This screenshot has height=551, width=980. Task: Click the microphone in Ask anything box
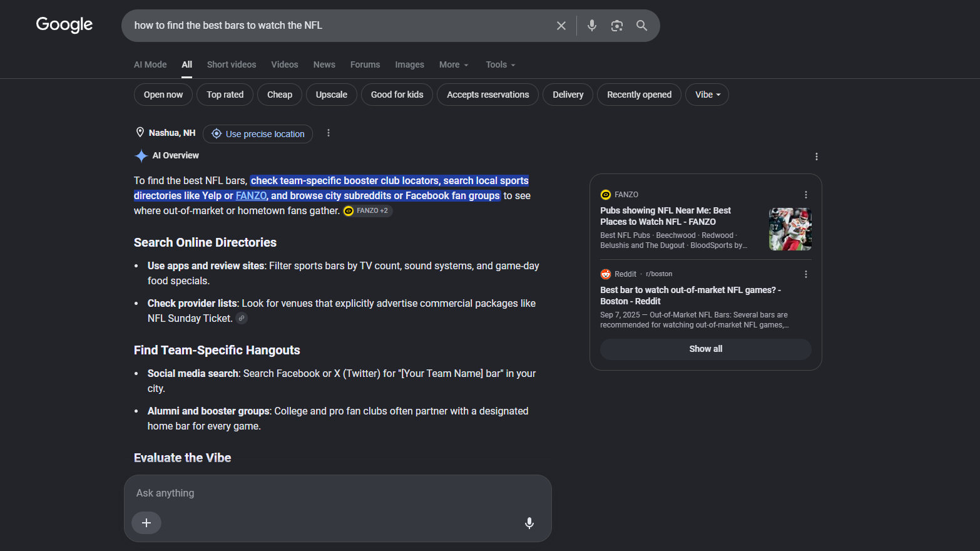[x=529, y=523]
